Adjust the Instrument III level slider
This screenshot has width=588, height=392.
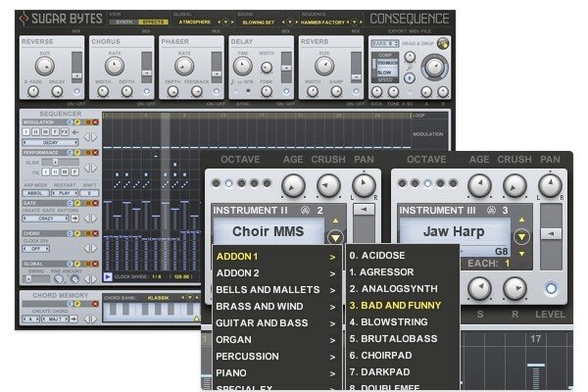[551, 233]
